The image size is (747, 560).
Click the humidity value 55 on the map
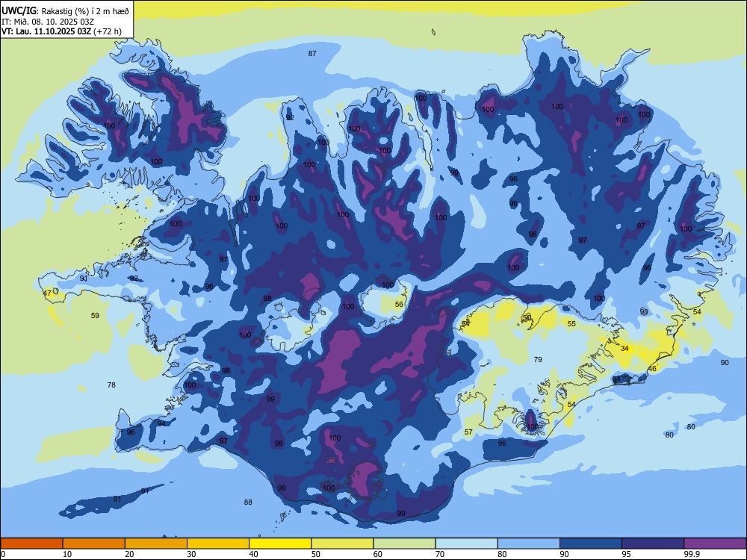571,323
